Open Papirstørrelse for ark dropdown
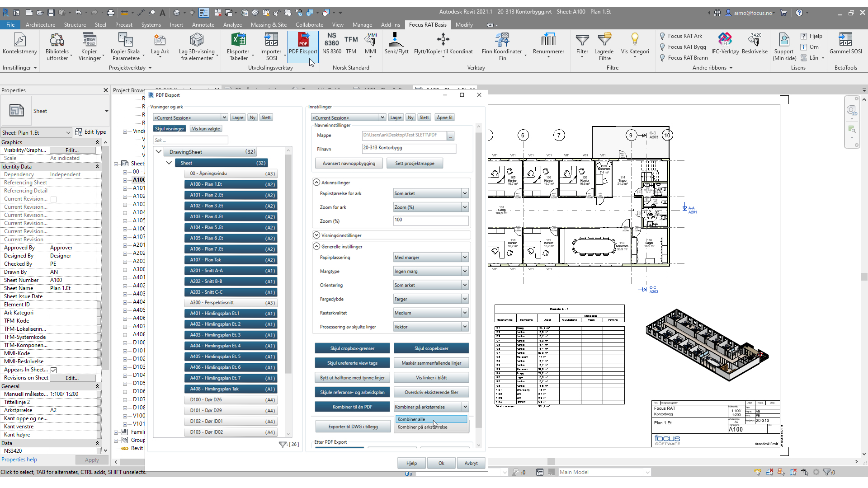868x488 pixels. click(431, 193)
